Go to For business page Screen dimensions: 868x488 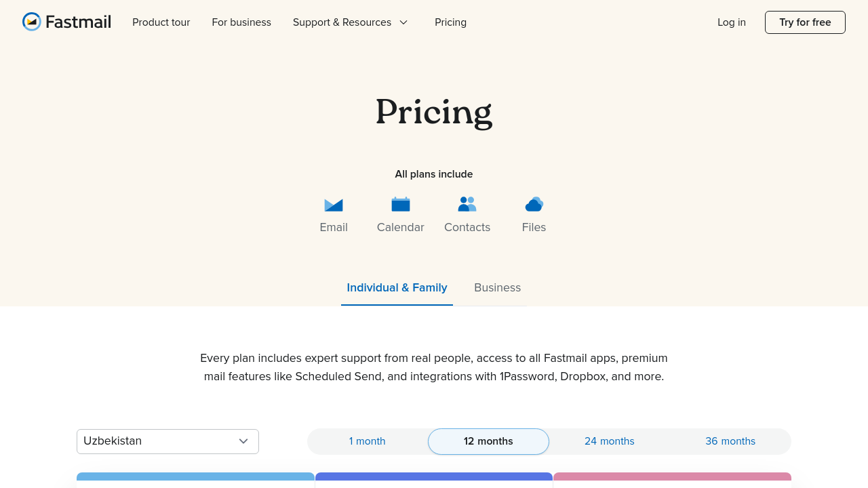coord(241,22)
